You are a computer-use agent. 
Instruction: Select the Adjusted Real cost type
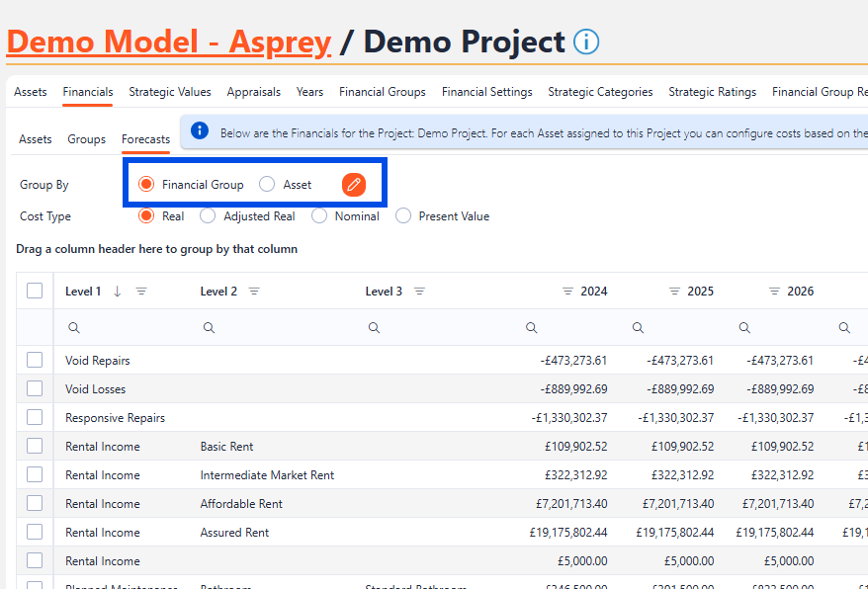(208, 216)
